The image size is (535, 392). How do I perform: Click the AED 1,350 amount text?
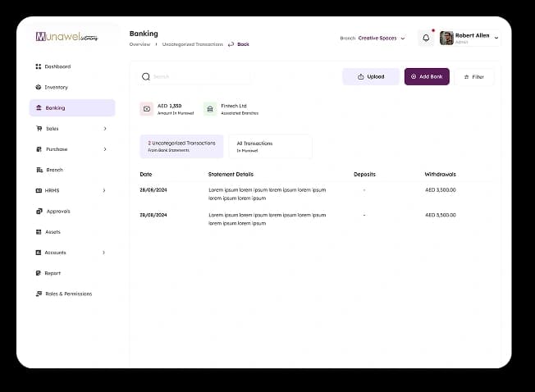coord(170,106)
